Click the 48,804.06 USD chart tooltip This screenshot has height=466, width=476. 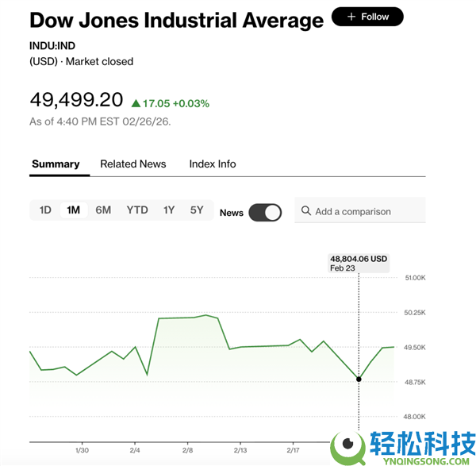[x=359, y=263]
